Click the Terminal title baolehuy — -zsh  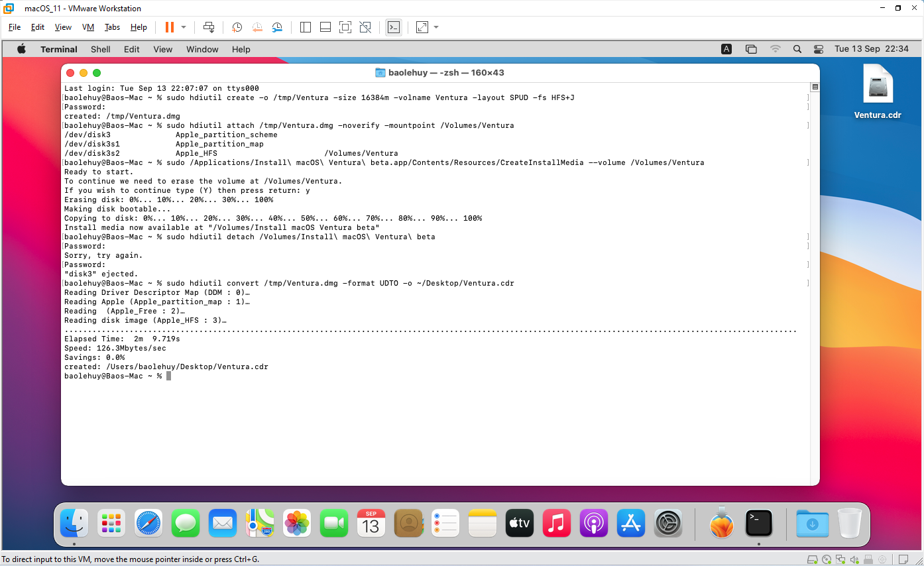click(x=440, y=73)
